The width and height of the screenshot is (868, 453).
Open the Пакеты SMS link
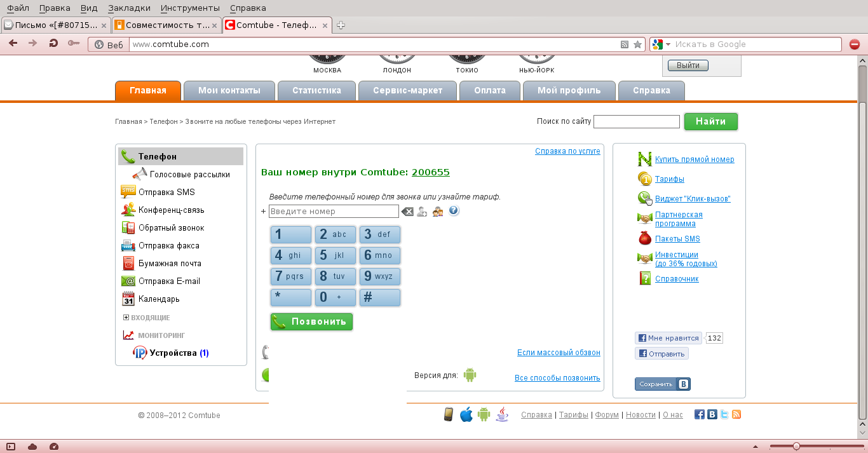tap(677, 239)
